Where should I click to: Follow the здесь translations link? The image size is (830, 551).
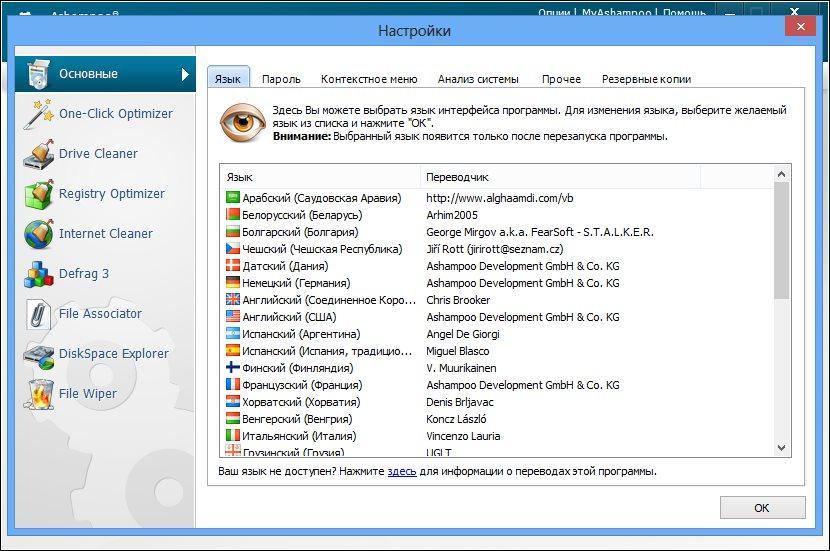tap(402, 471)
